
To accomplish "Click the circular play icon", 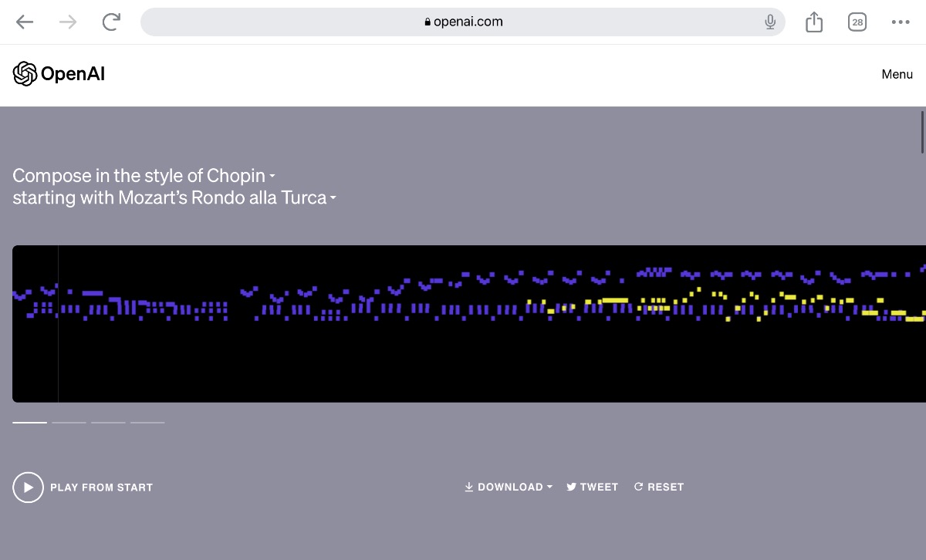I will (x=28, y=487).
